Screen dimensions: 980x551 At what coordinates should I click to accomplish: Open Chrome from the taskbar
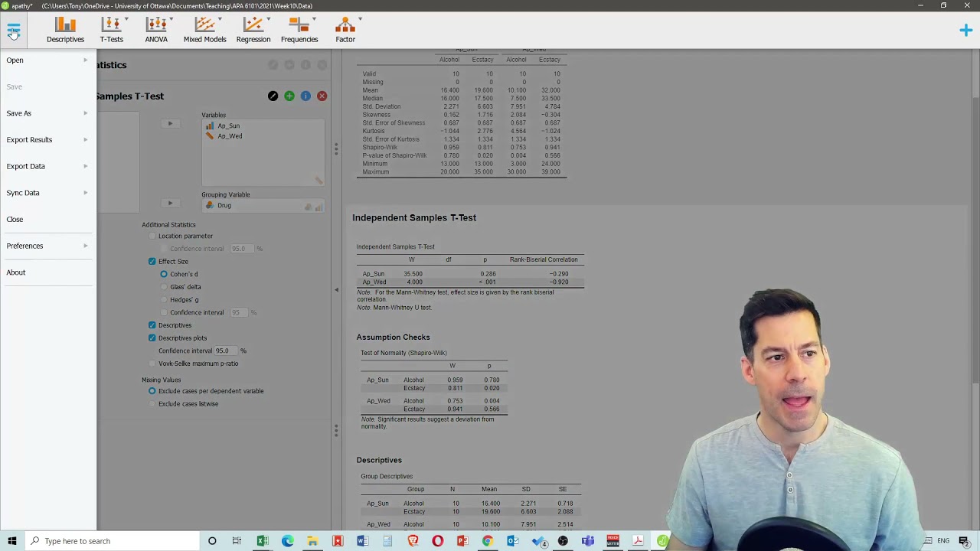tap(488, 541)
